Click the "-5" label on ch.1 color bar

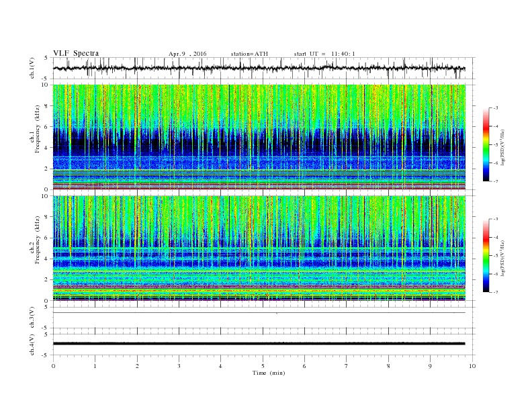tap(496, 145)
